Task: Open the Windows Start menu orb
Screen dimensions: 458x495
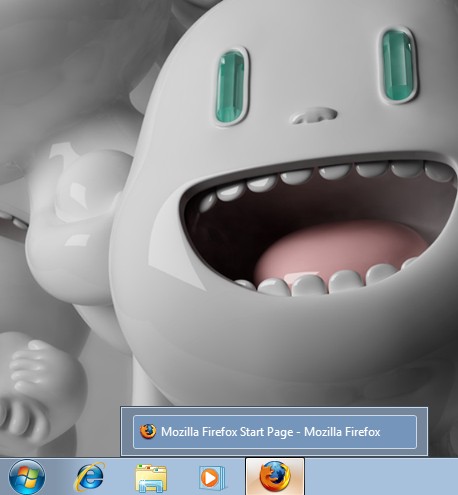Action: click(27, 477)
